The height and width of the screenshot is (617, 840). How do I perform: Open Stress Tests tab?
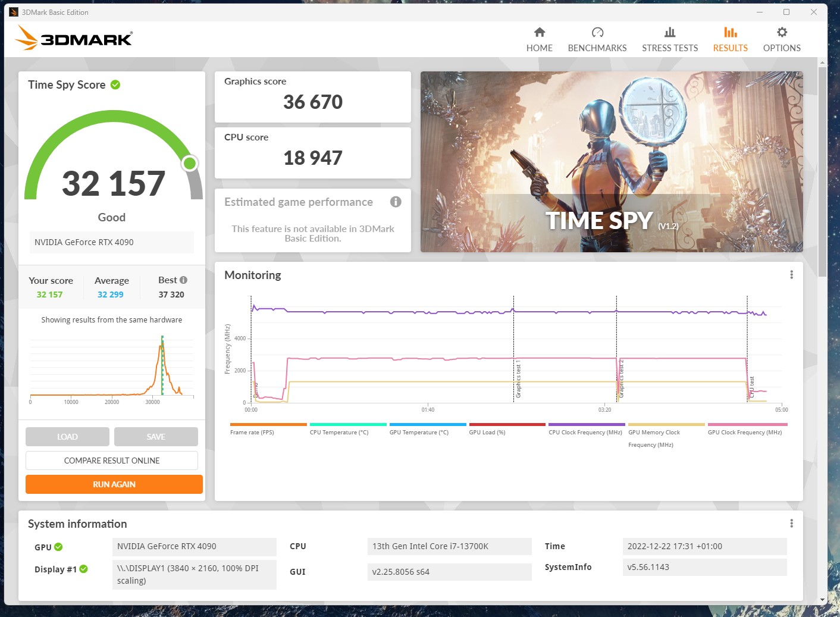(670, 40)
